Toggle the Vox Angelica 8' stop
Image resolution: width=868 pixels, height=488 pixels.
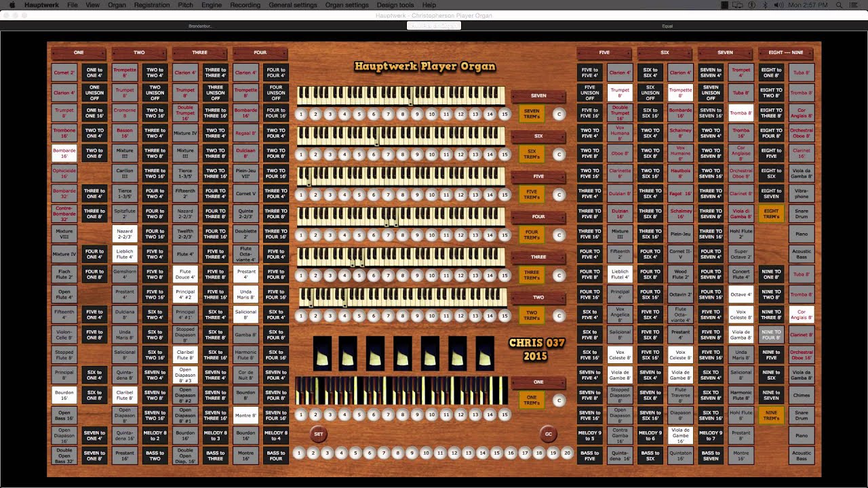coord(620,314)
